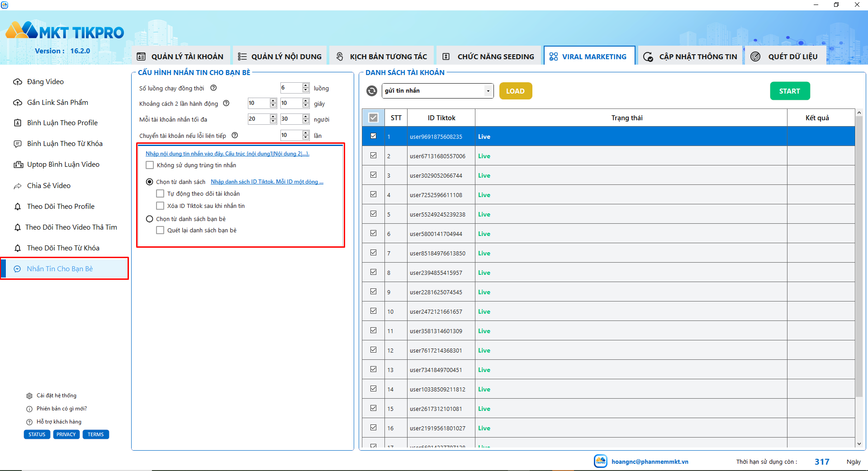868x471 pixels.
Task: Click help icon beside Chuyển tài khoản nếu lỗi
Action: click(235, 135)
